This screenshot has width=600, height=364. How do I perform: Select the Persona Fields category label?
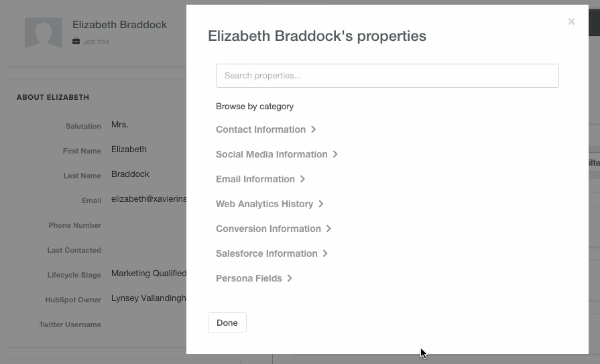(249, 278)
